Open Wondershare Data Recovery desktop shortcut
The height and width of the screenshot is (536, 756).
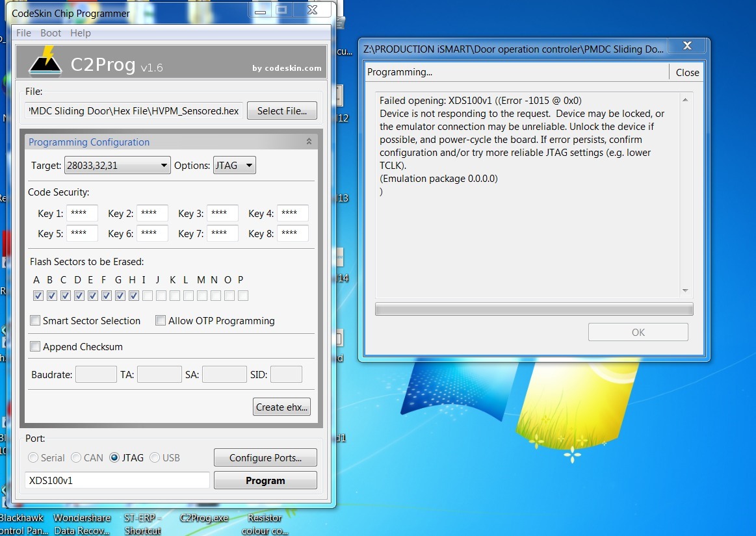pos(82,524)
